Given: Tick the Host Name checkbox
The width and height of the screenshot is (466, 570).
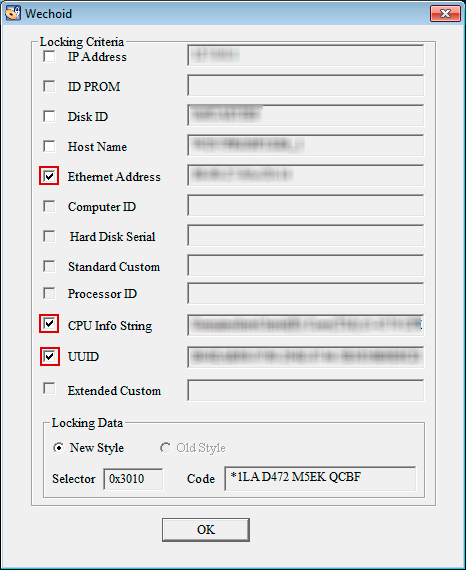Looking at the screenshot, I should 49,146.
